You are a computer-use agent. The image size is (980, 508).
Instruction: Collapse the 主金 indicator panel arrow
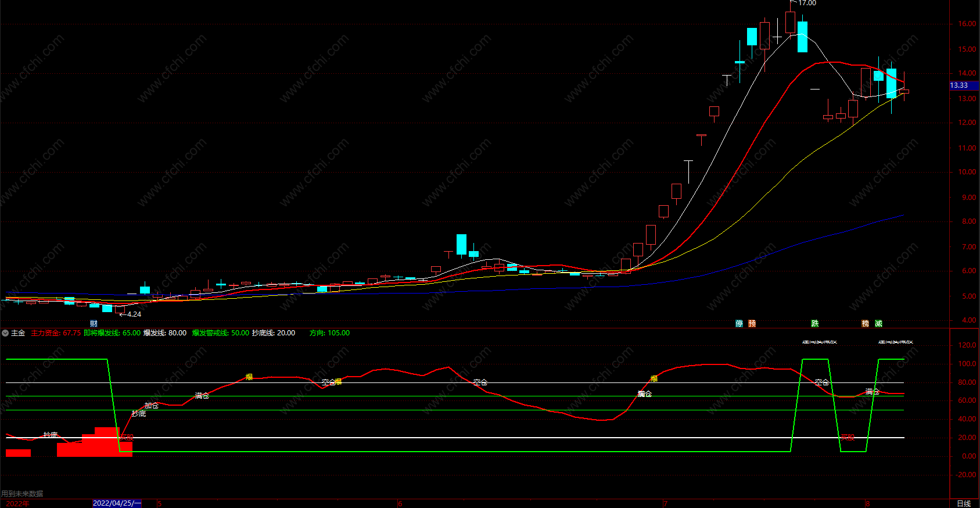click(x=5, y=333)
